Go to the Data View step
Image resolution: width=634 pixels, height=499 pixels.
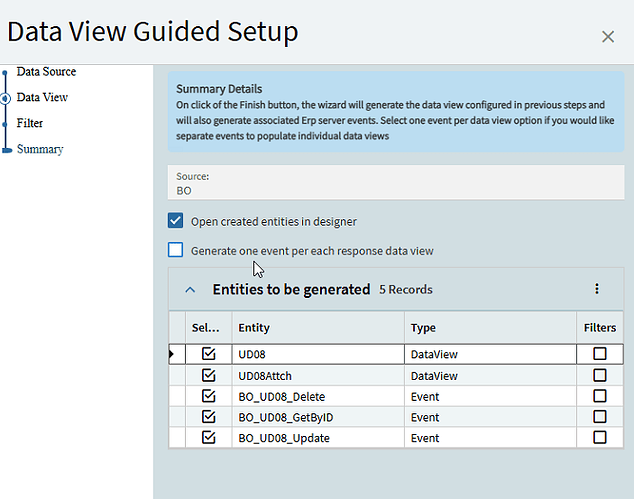point(42,98)
